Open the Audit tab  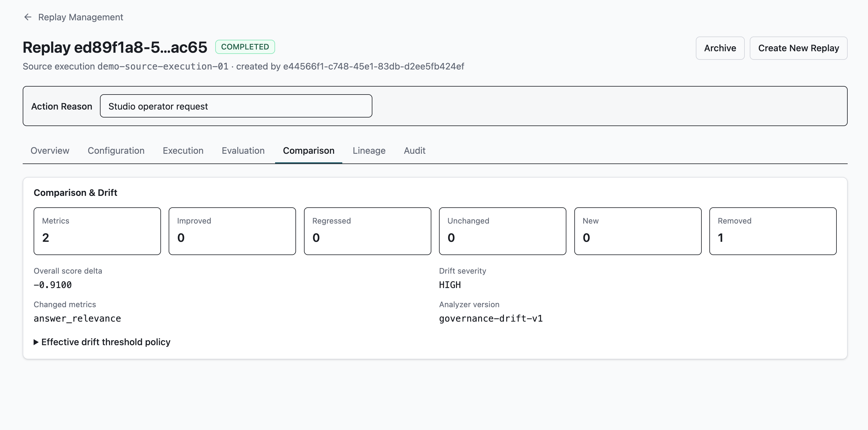[x=415, y=150]
